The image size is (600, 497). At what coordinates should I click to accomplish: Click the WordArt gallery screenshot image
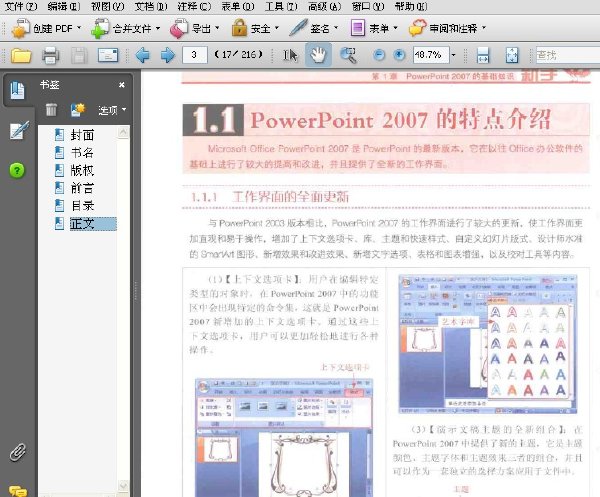tap(488, 344)
